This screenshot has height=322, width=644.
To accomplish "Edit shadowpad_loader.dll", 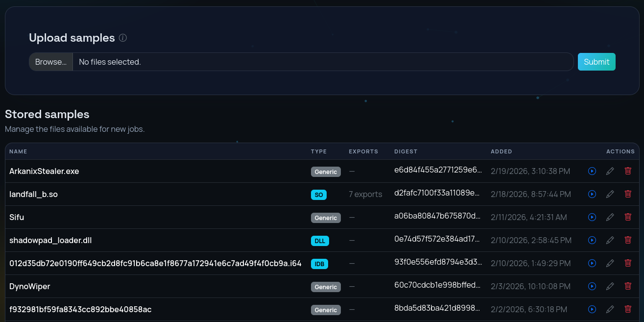I will coord(610,240).
